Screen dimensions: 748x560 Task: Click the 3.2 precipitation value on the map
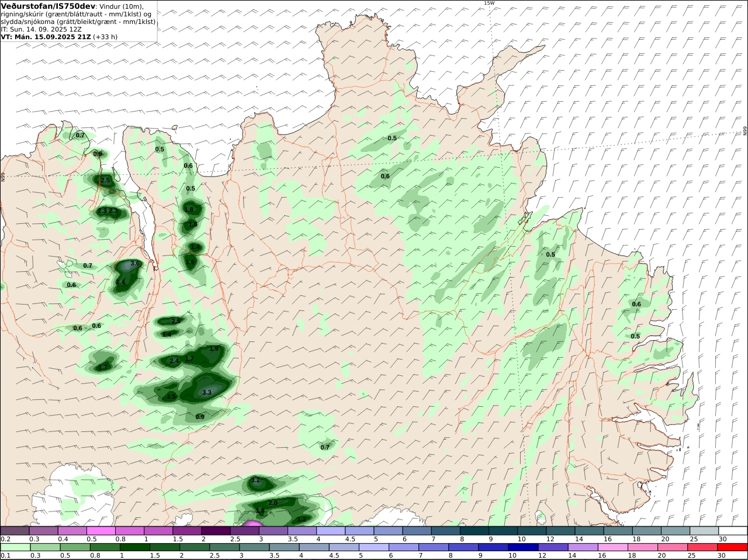255,481
